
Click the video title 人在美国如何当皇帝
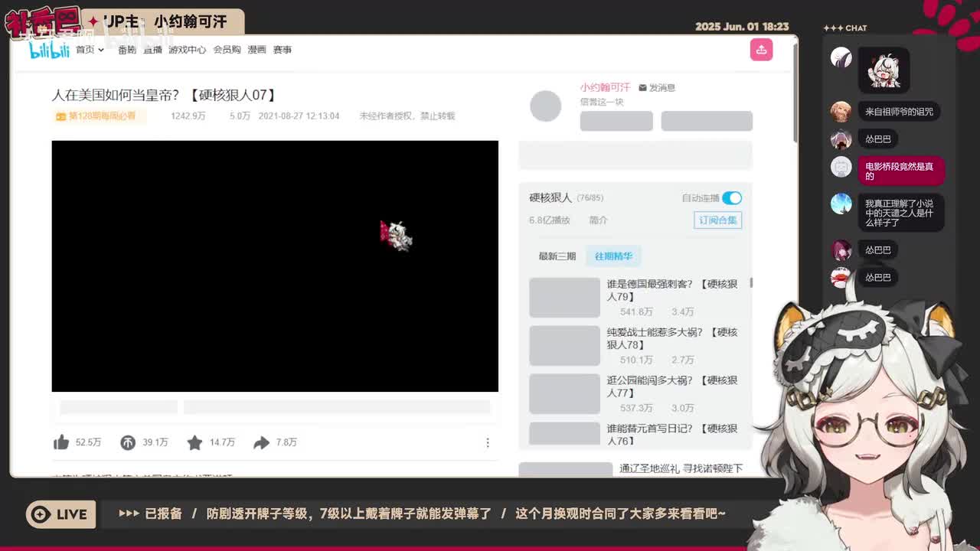pyautogui.click(x=165, y=95)
